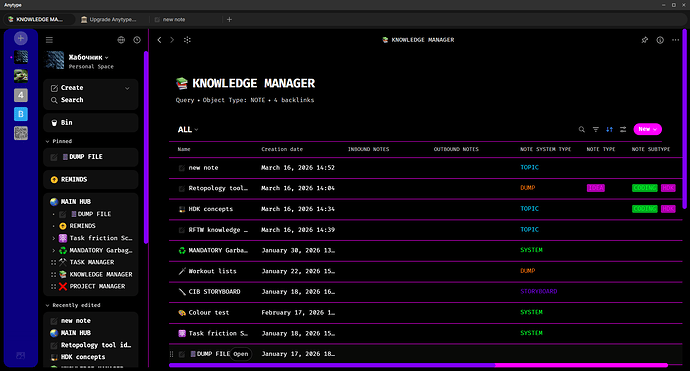Expand the MANDATORY Garbag… tree item

pos(54,250)
